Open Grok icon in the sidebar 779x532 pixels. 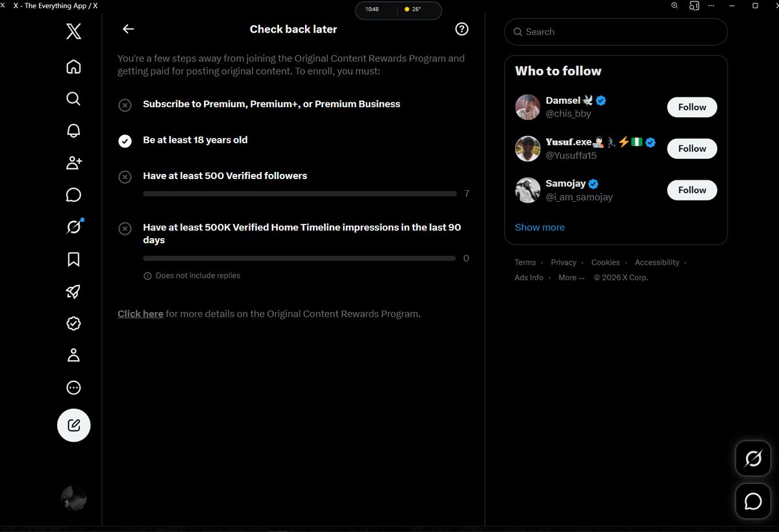coord(74,227)
